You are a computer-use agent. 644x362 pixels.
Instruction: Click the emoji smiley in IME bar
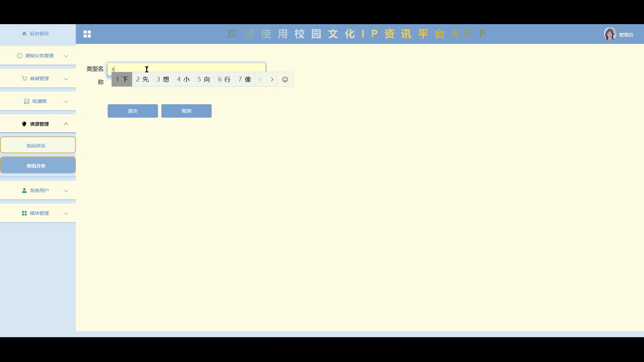pyautogui.click(x=285, y=79)
